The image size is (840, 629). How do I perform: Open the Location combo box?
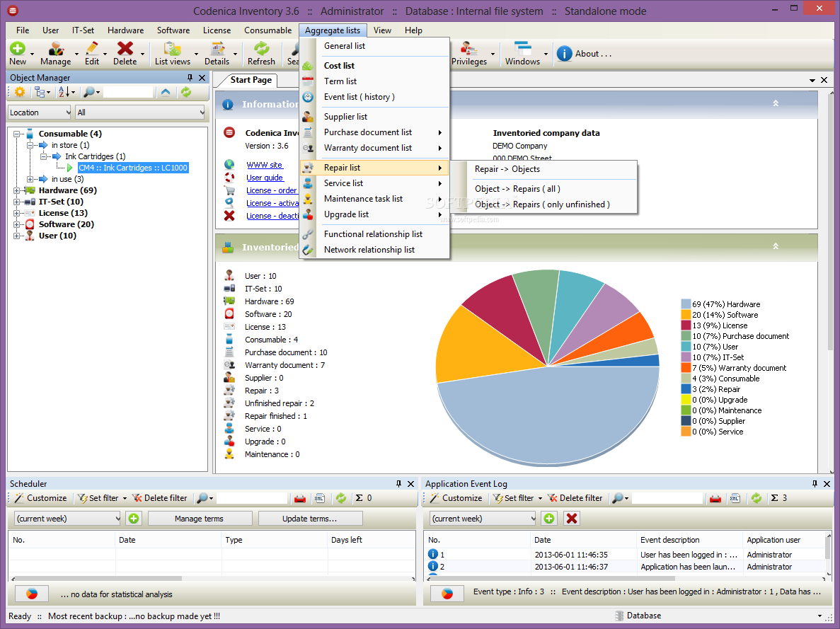click(x=40, y=112)
